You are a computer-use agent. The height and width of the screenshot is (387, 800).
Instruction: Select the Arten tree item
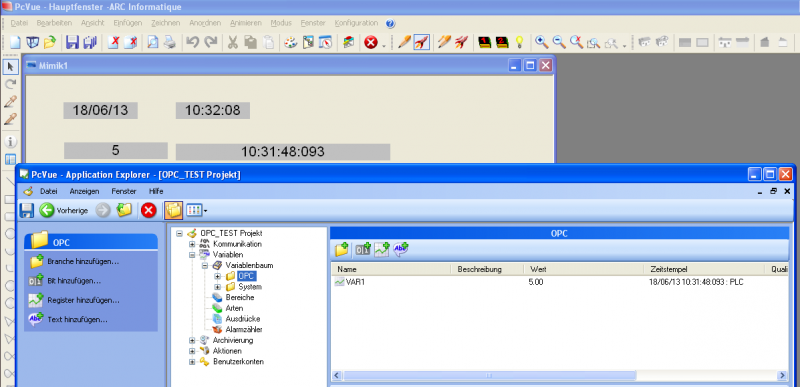pos(234,308)
